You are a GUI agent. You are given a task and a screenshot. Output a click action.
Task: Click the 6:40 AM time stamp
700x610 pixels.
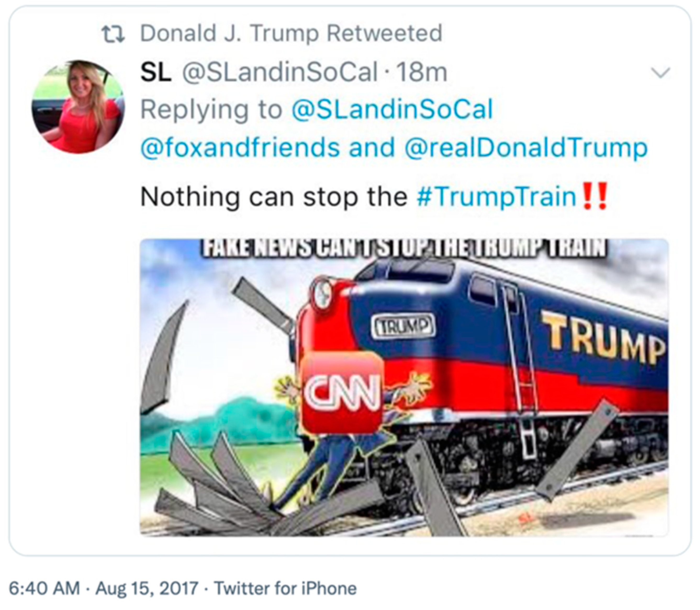44,588
